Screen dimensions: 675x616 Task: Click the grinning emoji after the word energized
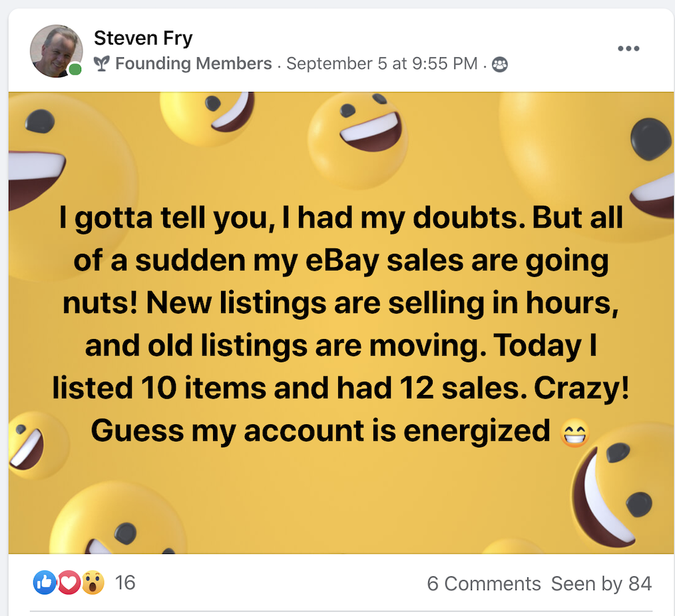(574, 433)
